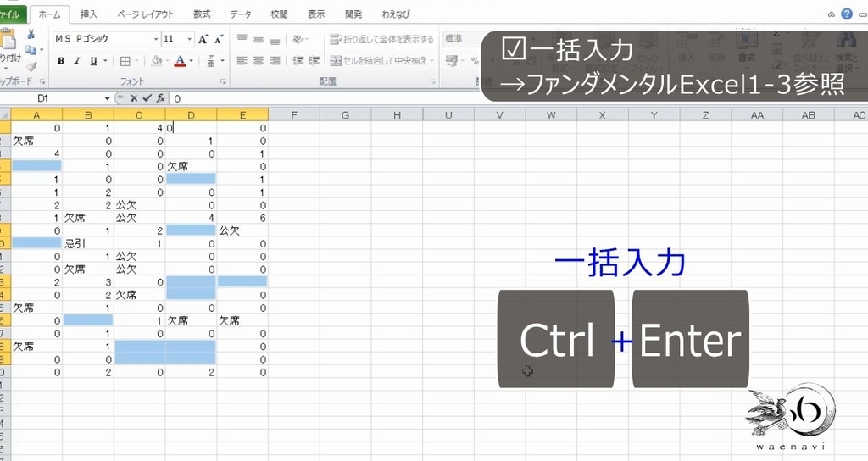Screen dimensions: 868x461
Task: Click the Select All corner button
Action: [x=5, y=115]
